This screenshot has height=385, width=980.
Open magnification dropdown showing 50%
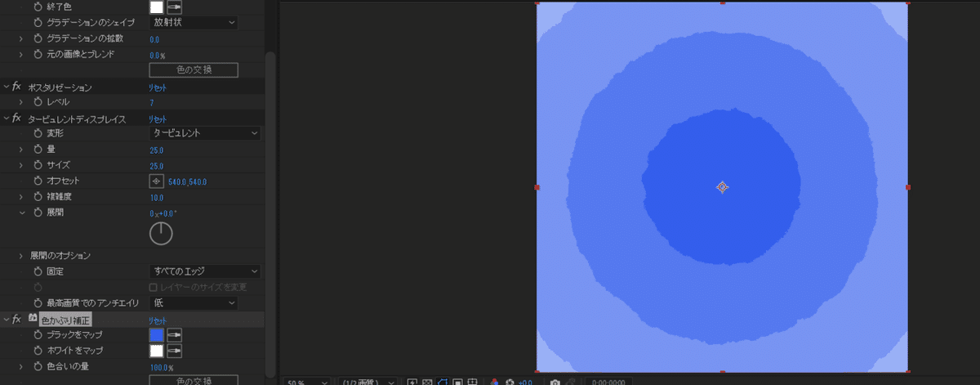[x=307, y=381]
